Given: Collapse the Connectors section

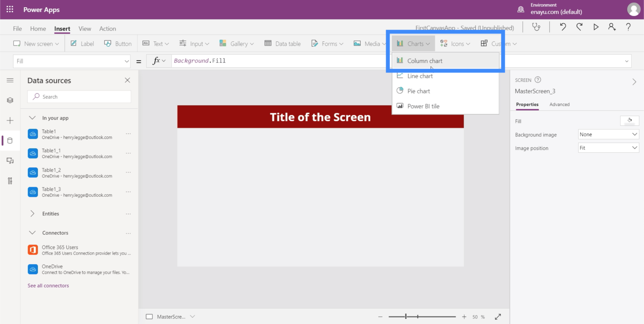Looking at the screenshot, I should click(x=33, y=232).
